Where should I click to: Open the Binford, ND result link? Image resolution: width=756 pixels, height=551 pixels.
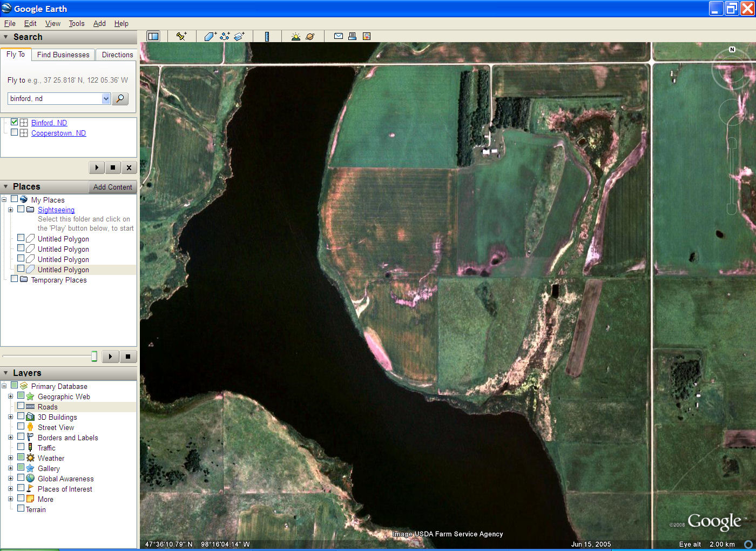[49, 123]
